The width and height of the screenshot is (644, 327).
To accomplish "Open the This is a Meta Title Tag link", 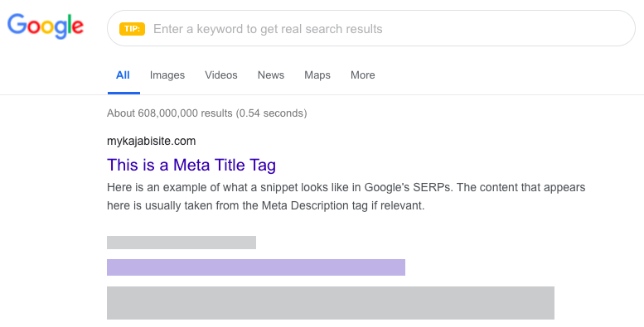I will pyautogui.click(x=191, y=165).
